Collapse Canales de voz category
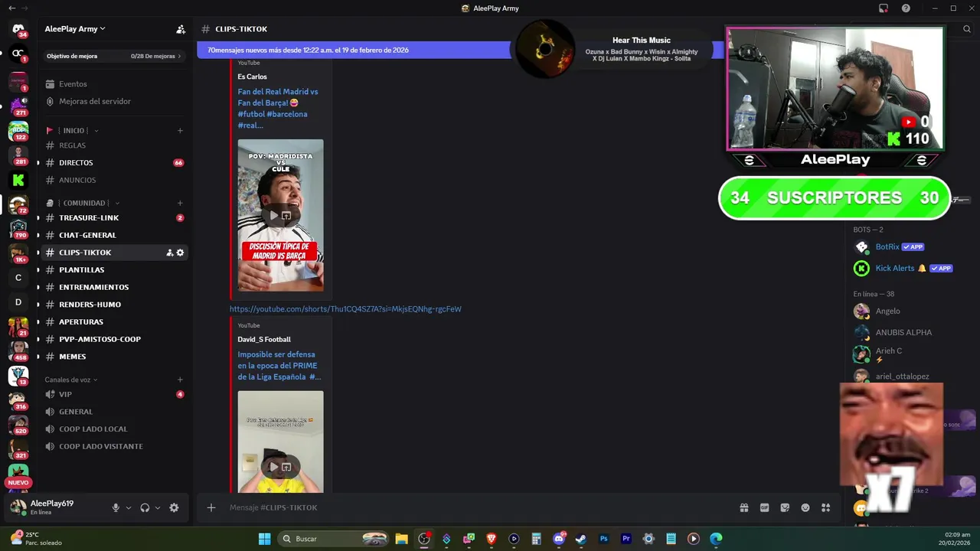The image size is (980, 551). point(70,380)
